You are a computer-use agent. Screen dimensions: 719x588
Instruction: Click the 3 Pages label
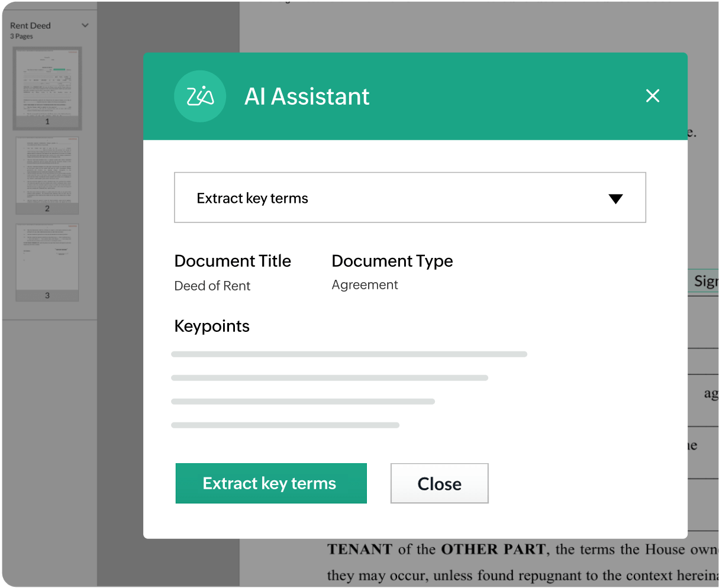point(21,36)
